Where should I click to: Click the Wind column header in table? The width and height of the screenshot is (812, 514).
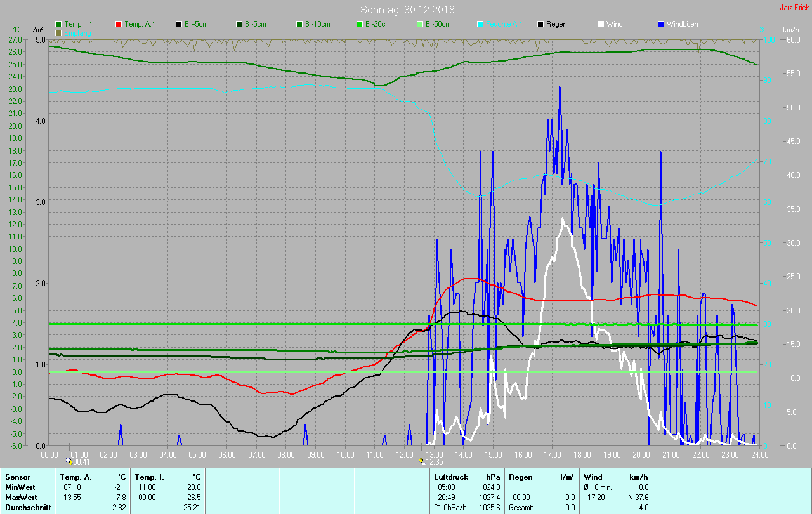(x=593, y=477)
